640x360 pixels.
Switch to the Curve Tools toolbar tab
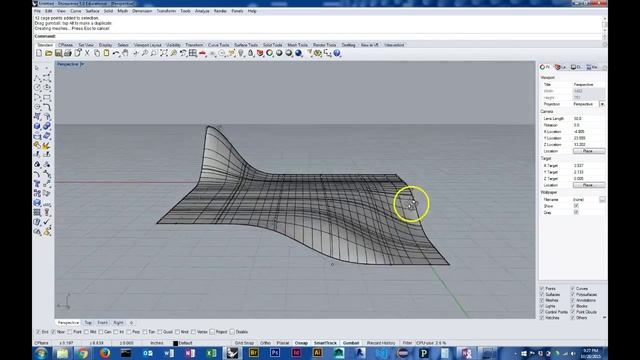click(219, 45)
